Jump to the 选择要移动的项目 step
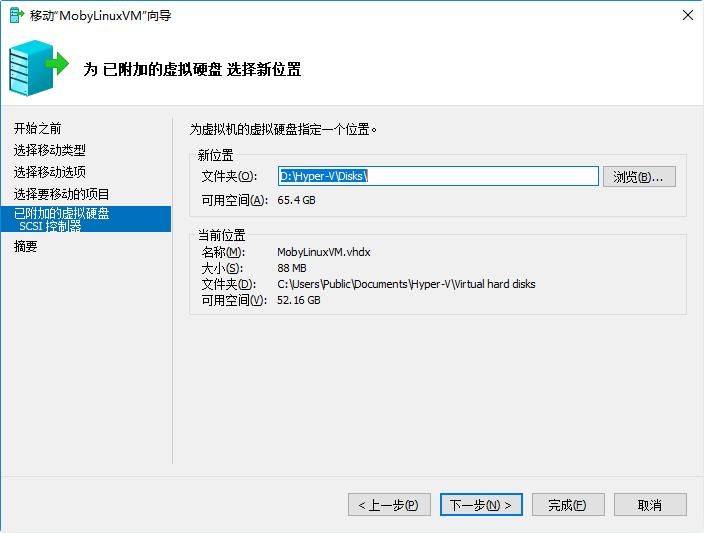The width and height of the screenshot is (704, 533). [x=62, y=194]
